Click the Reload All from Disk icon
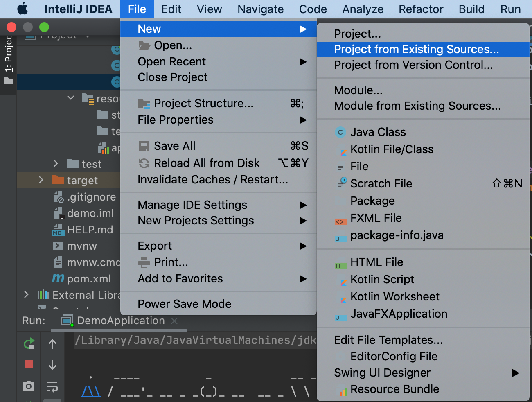 click(144, 163)
